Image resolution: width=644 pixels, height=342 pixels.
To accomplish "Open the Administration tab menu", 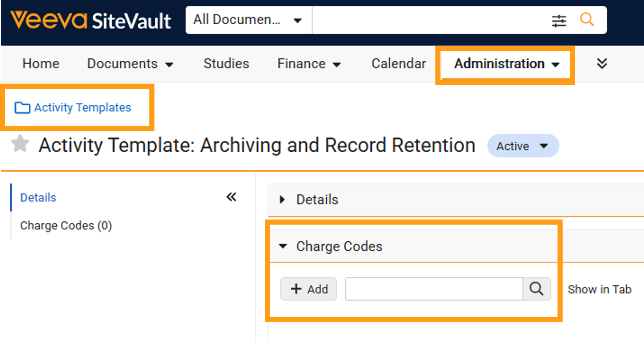I will (x=507, y=64).
